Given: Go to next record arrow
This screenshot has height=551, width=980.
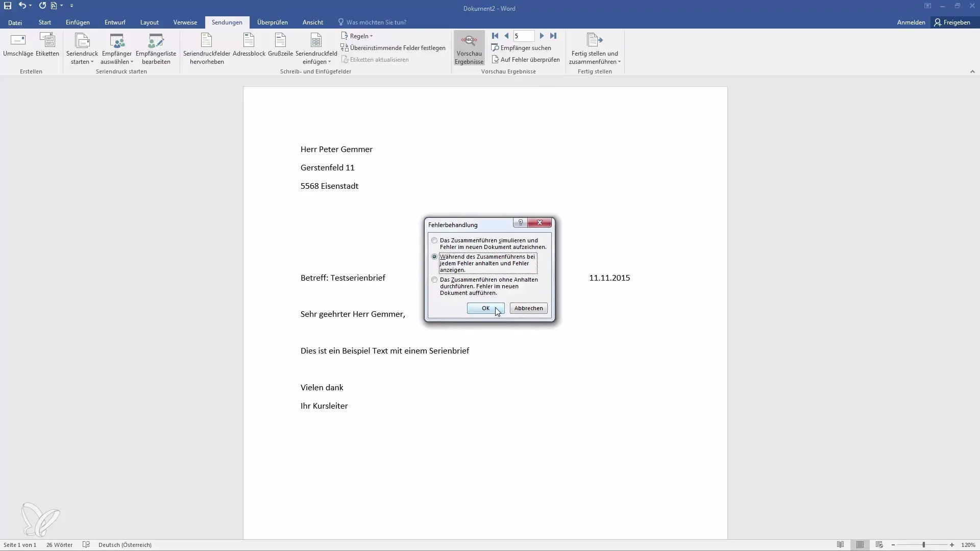Looking at the screenshot, I should [542, 36].
